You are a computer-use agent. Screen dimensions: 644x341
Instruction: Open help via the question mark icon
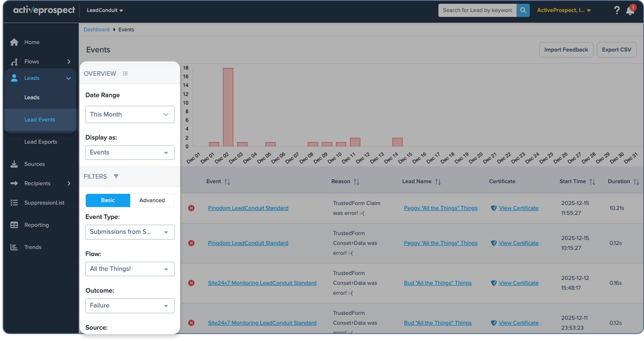(617, 10)
